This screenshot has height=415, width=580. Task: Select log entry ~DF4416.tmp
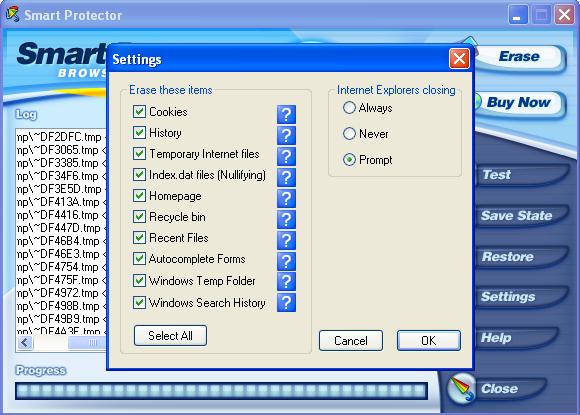click(x=61, y=215)
